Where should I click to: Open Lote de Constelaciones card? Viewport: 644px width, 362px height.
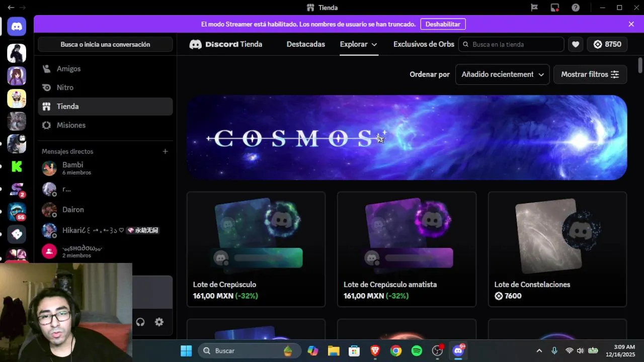(557, 249)
